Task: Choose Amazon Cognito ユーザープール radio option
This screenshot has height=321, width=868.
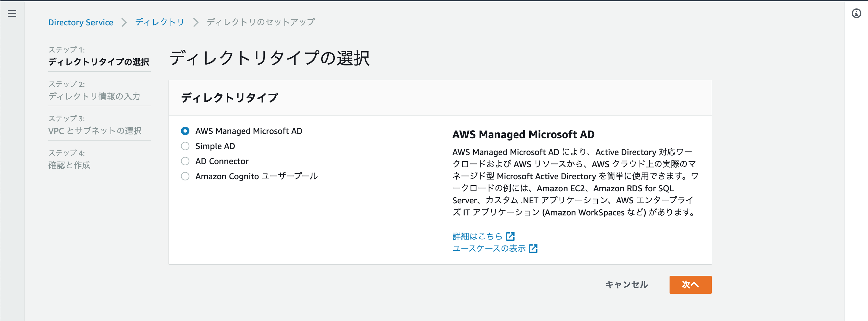Action: (x=185, y=176)
